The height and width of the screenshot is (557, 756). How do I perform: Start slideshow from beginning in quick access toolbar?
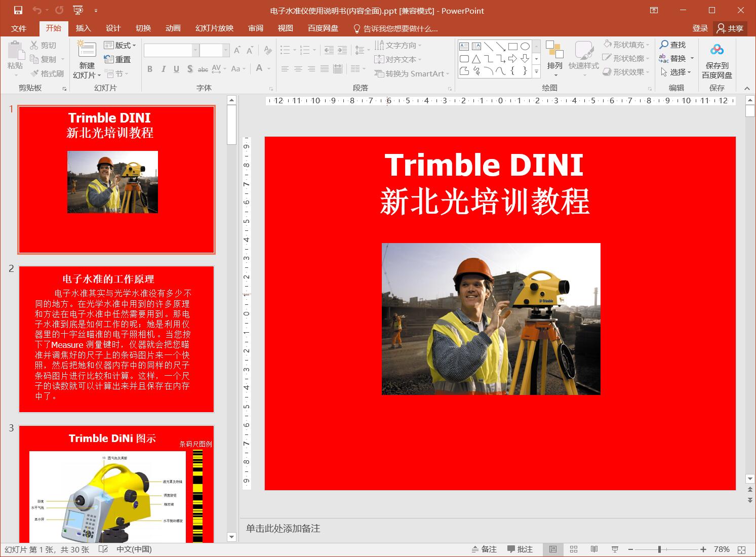tap(78, 10)
